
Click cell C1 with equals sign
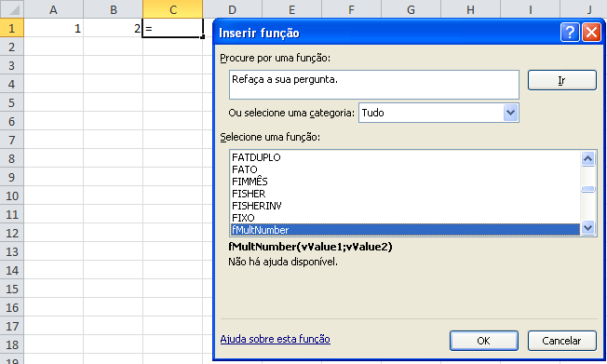(172, 28)
